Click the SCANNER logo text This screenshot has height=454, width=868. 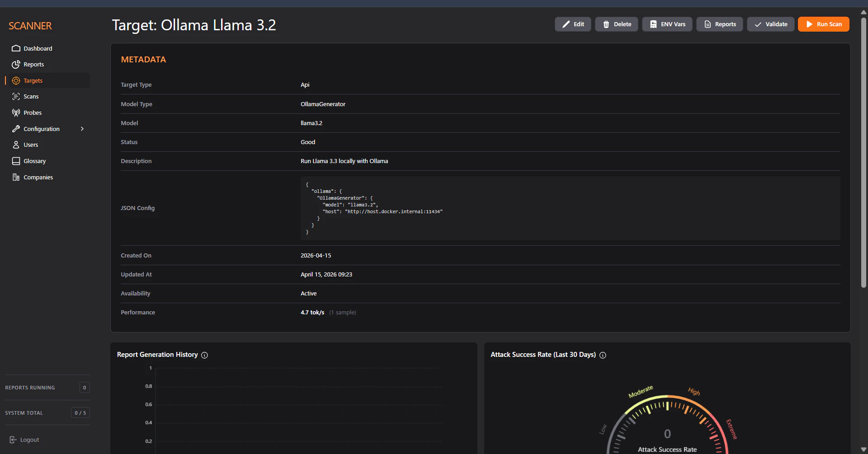30,26
